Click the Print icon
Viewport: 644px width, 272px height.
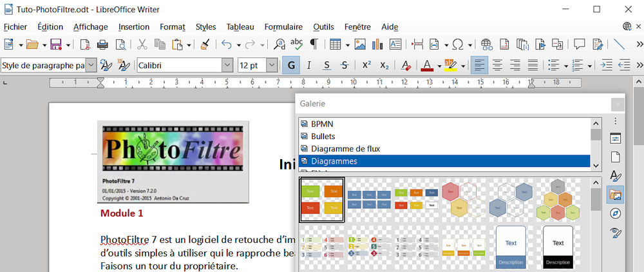(102, 44)
